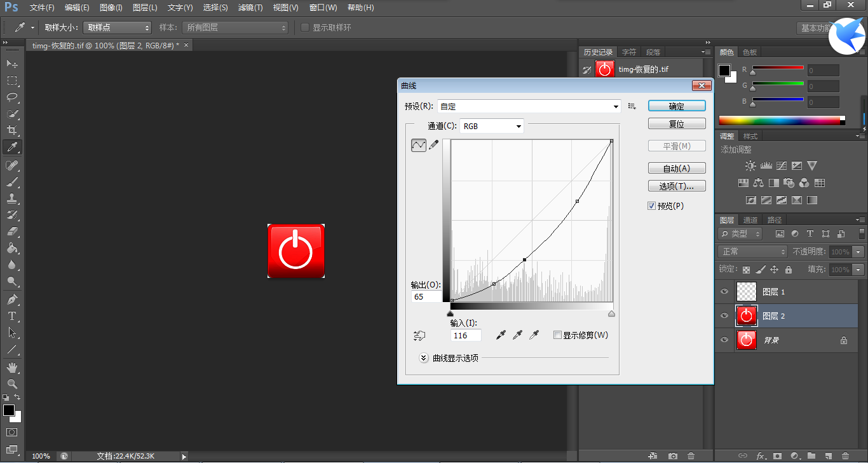This screenshot has height=463, width=868.
Task: Hide the 图层 2 layer
Action: [724, 316]
